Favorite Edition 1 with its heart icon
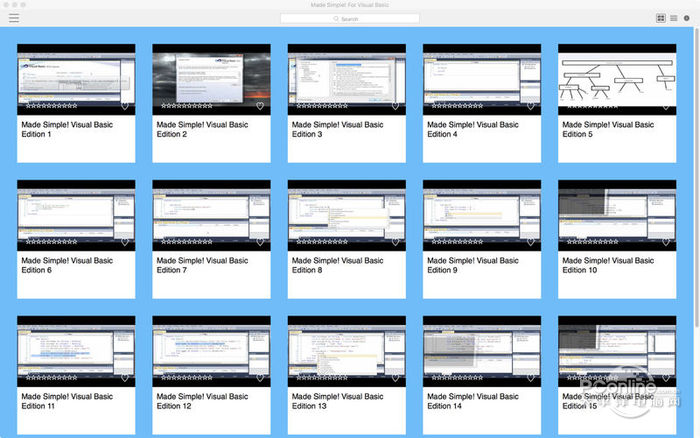This screenshot has width=700, height=438. click(125, 106)
